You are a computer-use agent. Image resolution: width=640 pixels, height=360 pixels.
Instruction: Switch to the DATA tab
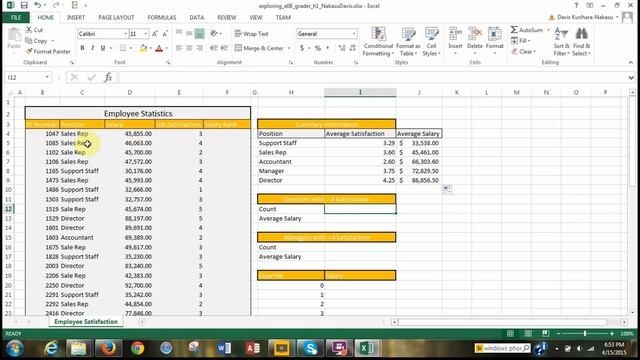pyautogui.click(x=197, y=18)
